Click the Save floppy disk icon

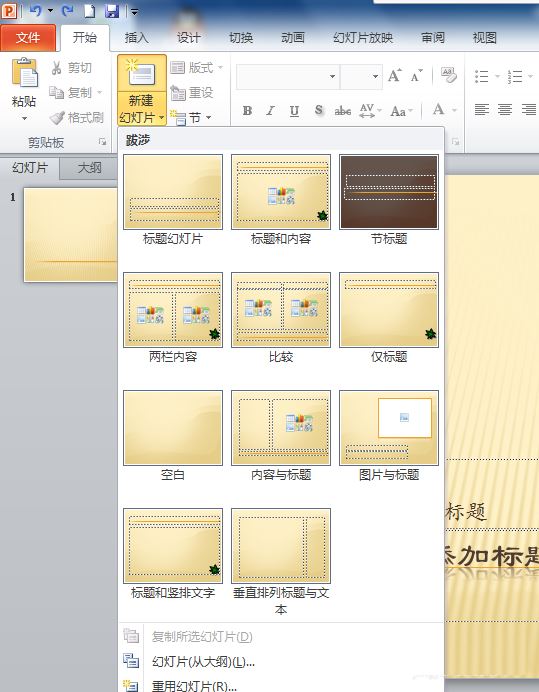tap(112, 11)
